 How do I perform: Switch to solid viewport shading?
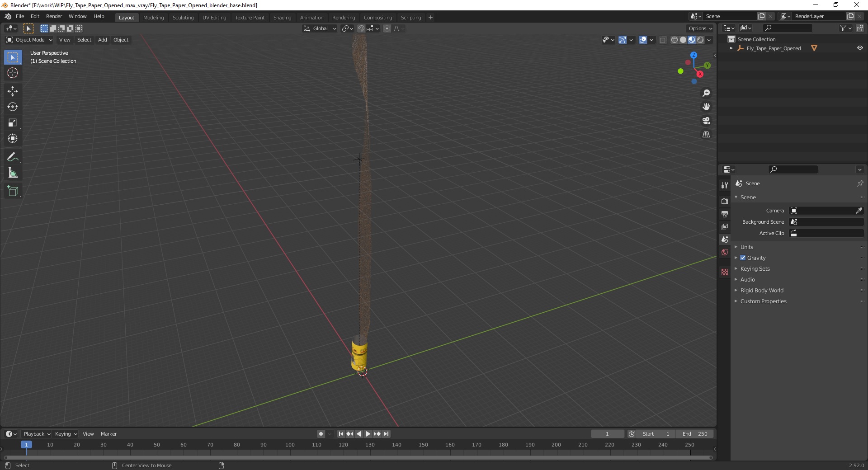coord(683,40)
